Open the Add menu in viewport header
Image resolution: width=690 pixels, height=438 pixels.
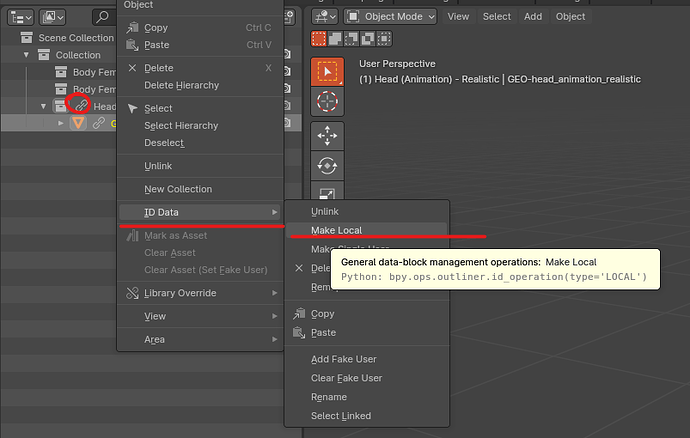533,17
